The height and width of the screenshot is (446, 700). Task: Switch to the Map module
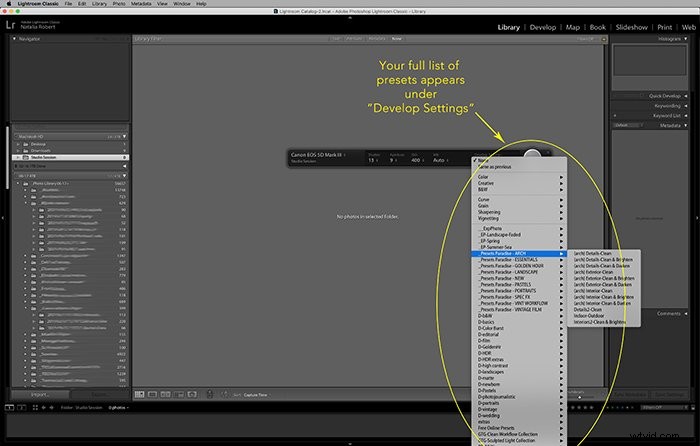(x=573, y=27)
